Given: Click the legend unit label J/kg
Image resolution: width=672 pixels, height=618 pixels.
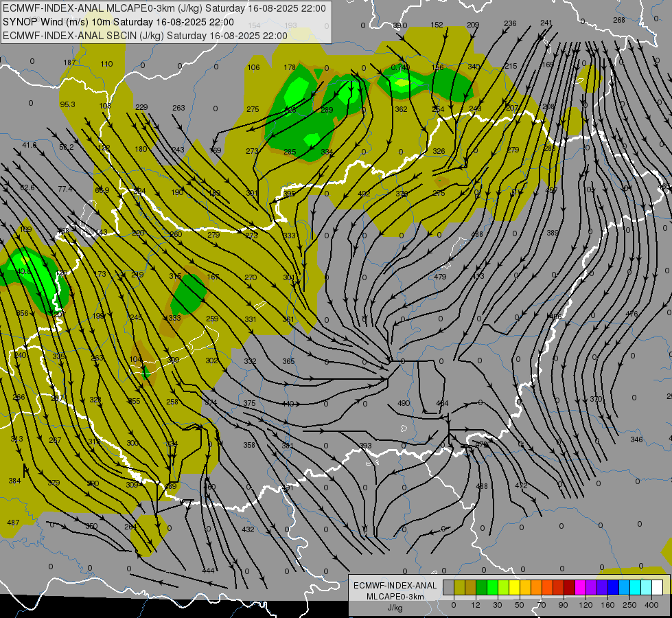Looking at the screenshot, I should coord(395,608).
